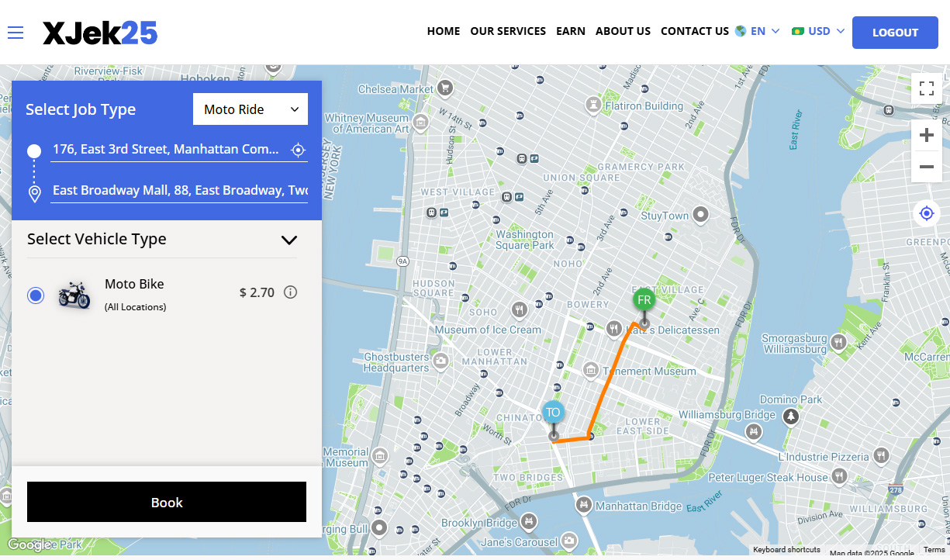Collapse the Select Vehicle Type section

[x=288, y=240]
